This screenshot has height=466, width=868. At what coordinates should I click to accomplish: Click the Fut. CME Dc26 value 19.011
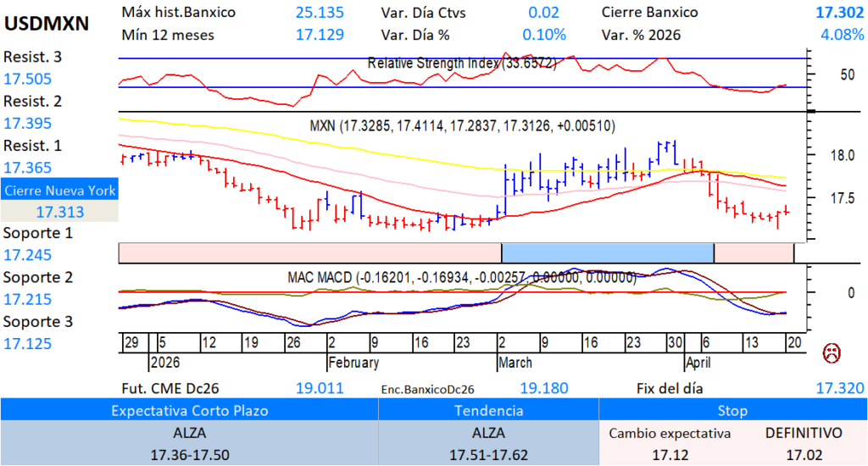pyautogui.click(x=320, y=388)
